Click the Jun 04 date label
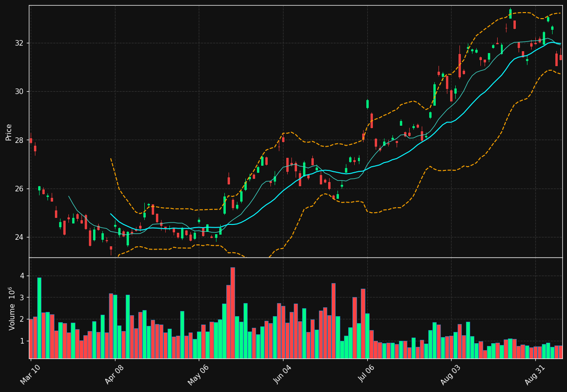 coord(283,374)
